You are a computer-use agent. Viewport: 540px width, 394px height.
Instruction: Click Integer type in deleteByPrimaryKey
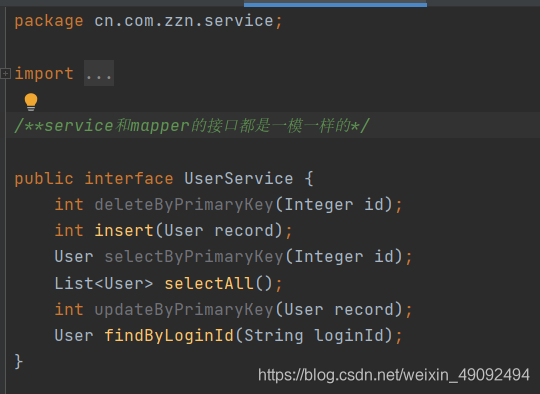point(319,205)
